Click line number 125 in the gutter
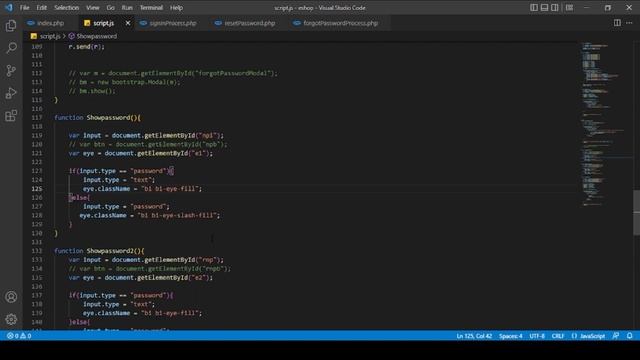The height and width of the screenshot is (360, 640). click(37, 189)
